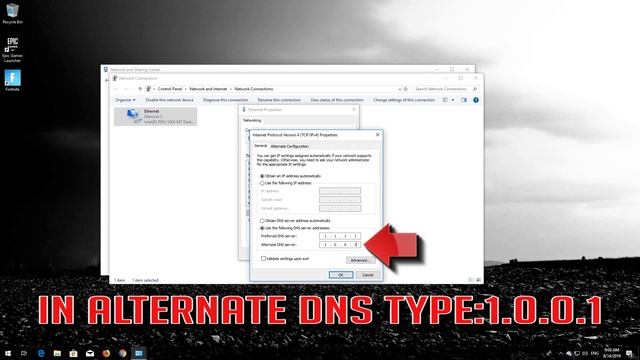This screenshot has height=360, width=640.
Task: Show hidden system tray icons
Action: point(561,353)
